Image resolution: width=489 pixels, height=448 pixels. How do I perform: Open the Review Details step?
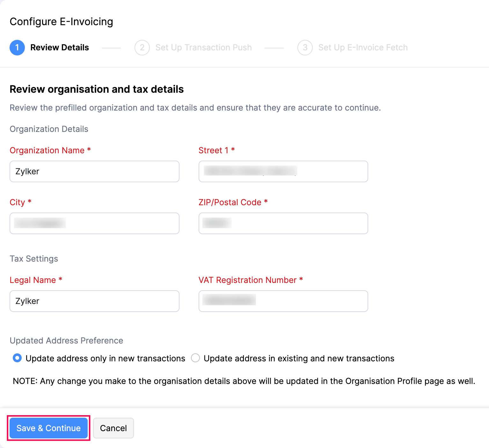click(x=60, y=47)
